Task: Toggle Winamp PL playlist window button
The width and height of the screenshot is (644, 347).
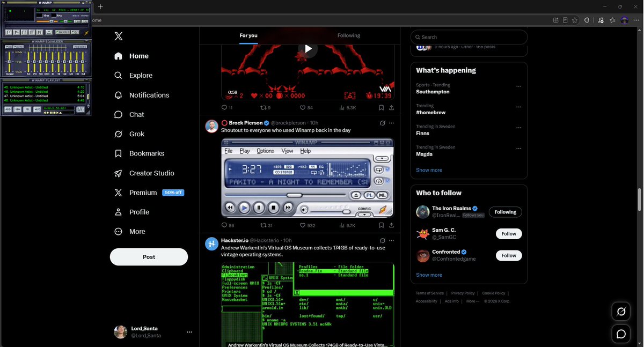Action: [x=85, y=21]
